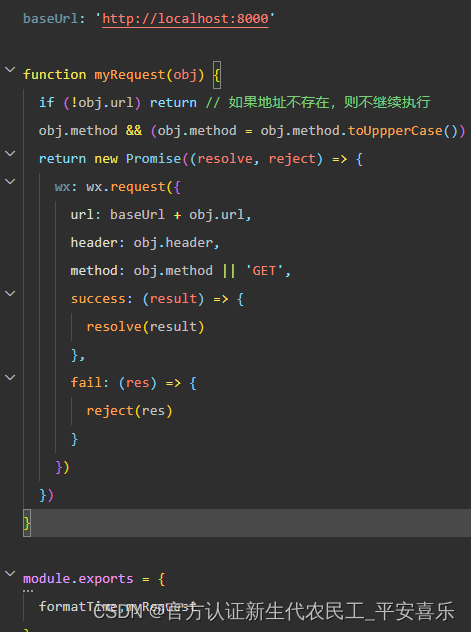This screenshot has width=471, height=632.
Task: Click the 'header: obj.header,' line
Action: tap(145, 243)
